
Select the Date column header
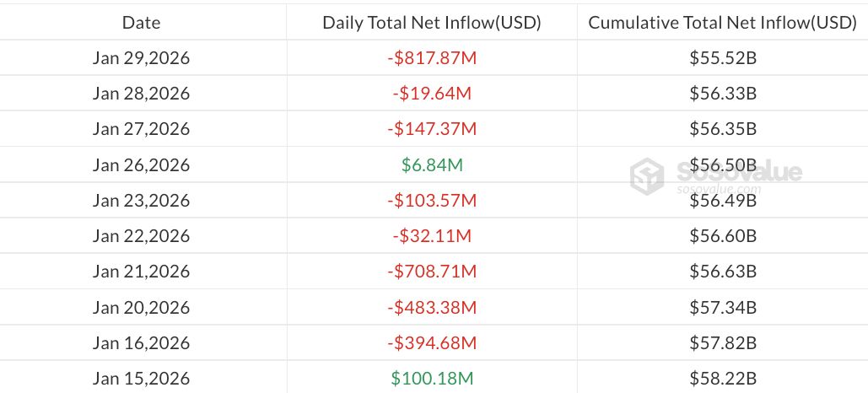click(x=141, y=23)
